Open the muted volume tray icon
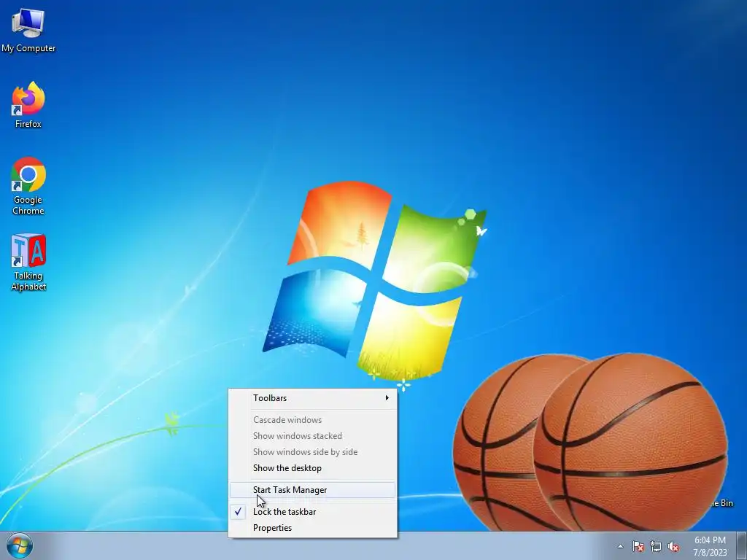747x560 pixels. tap(673, 547)
